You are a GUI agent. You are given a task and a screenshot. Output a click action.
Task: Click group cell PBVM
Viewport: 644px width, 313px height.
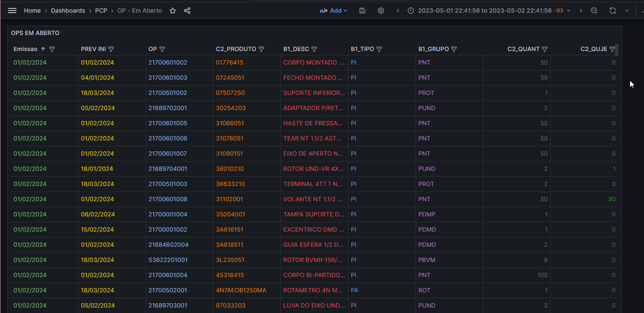(x=427, y=260)
